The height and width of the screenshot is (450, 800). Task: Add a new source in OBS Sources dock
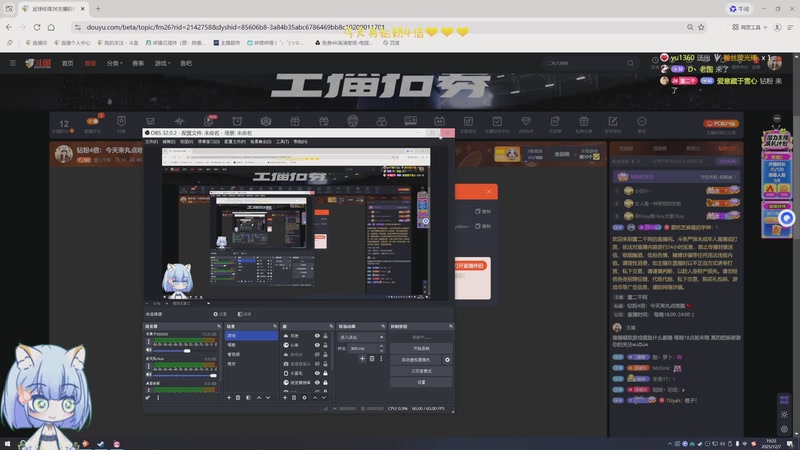pos(285,397)
